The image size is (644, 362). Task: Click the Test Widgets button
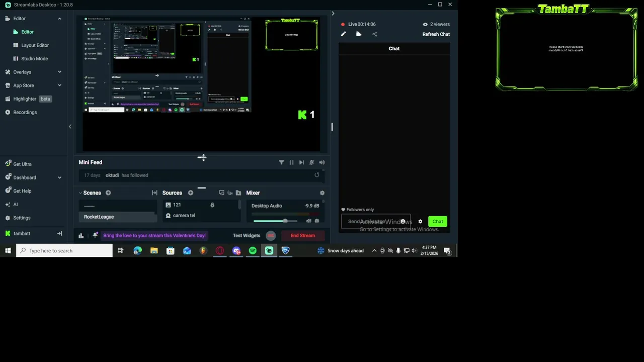tap(247, 235)
